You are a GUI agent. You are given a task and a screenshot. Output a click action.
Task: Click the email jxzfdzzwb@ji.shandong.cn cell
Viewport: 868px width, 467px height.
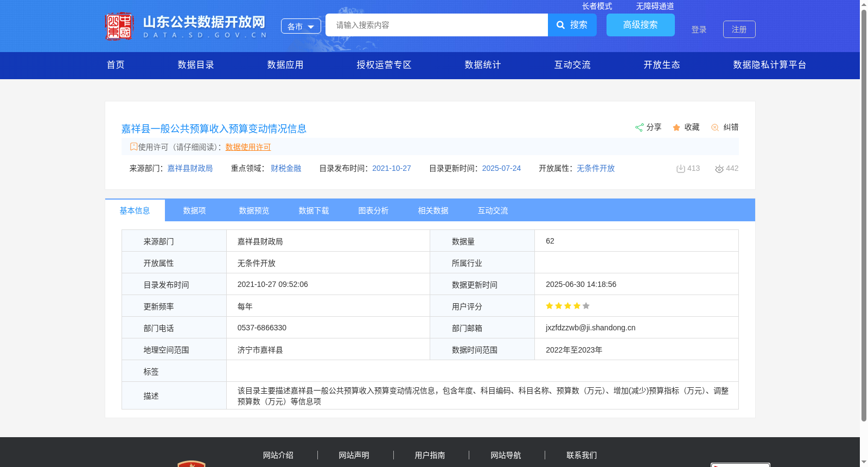click(636, 328)
